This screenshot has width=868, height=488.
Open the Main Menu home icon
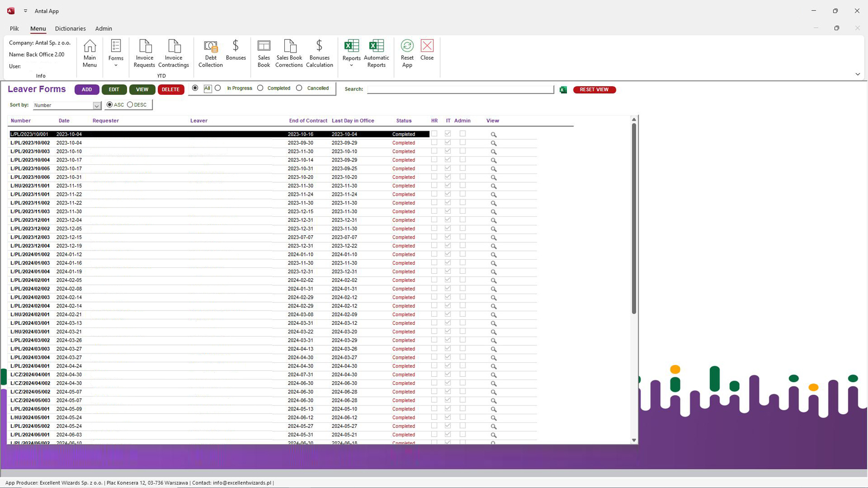pos(90,53)
